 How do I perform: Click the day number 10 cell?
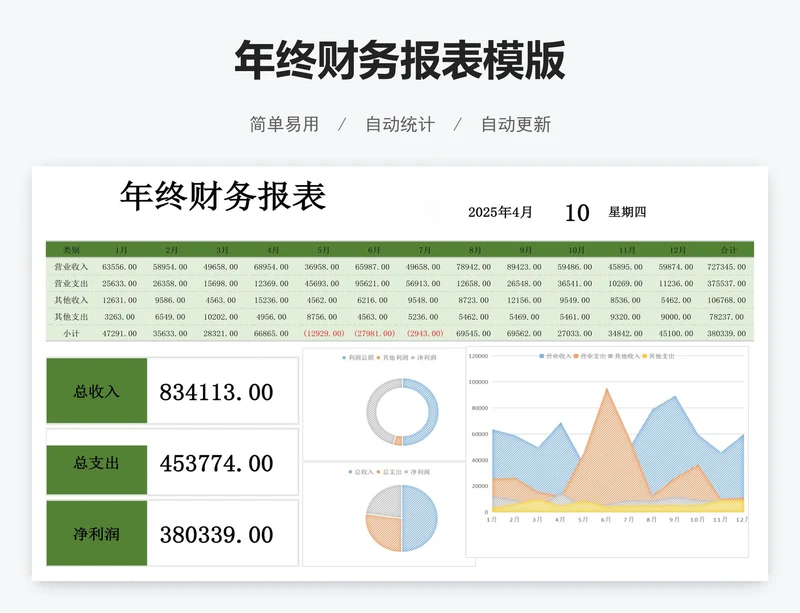577,212
